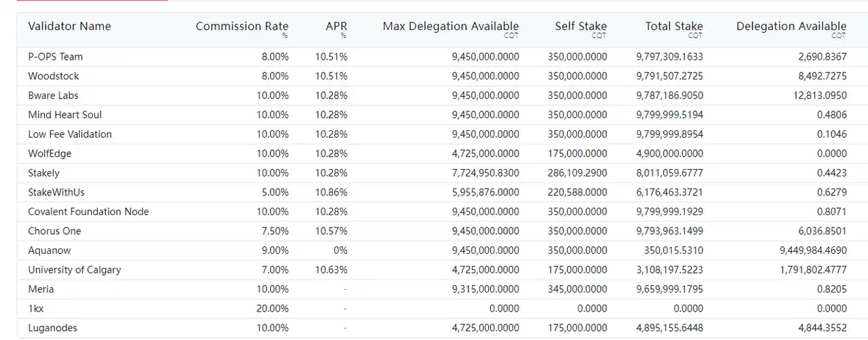Open the WolfEdge validator entry
The image size is (868, 340).
(x=50, y=153)
